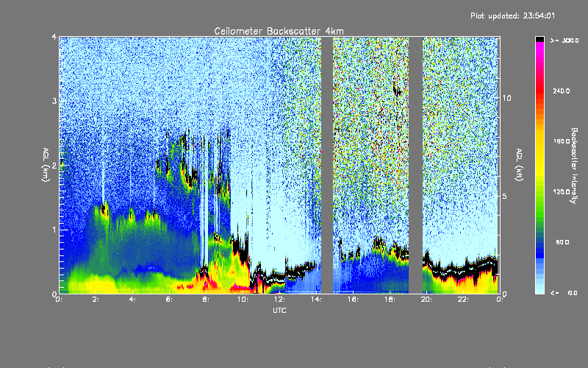Click the 'UTC' label under the time axis
The height and width of the screenshot is (368, 588).
pyautogui.click(x=279, y=310)
